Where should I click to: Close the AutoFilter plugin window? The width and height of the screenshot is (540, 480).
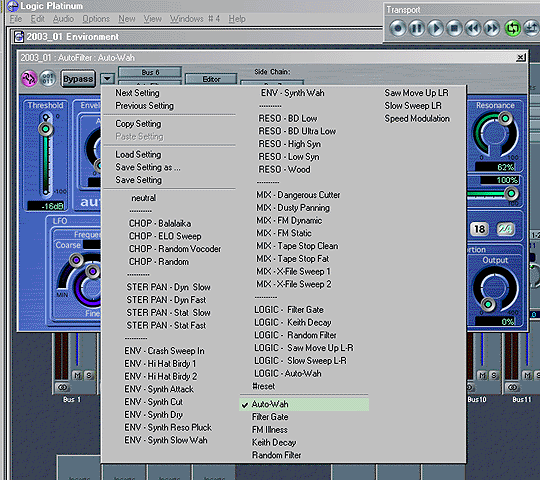521,58
